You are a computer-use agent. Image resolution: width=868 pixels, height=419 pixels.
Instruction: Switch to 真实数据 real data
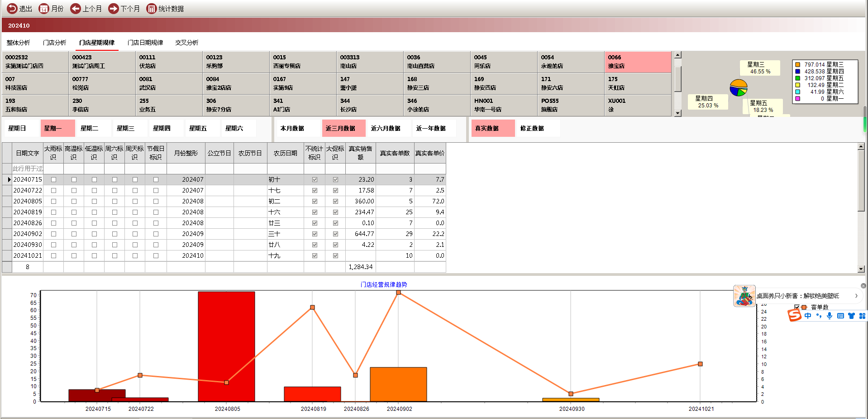[493, 128]
